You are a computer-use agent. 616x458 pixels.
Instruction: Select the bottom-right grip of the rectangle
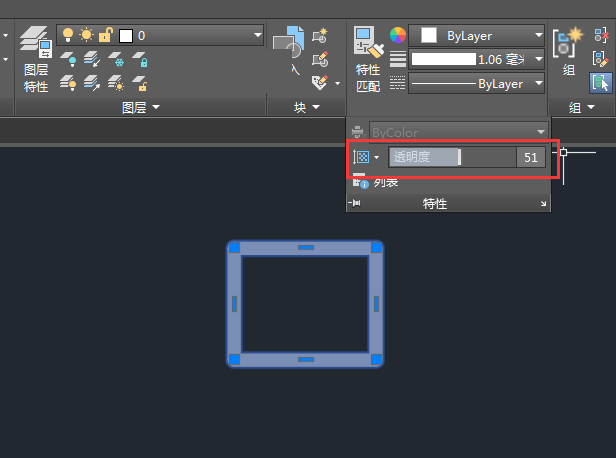pyautogui.click(x=376, y=359)
